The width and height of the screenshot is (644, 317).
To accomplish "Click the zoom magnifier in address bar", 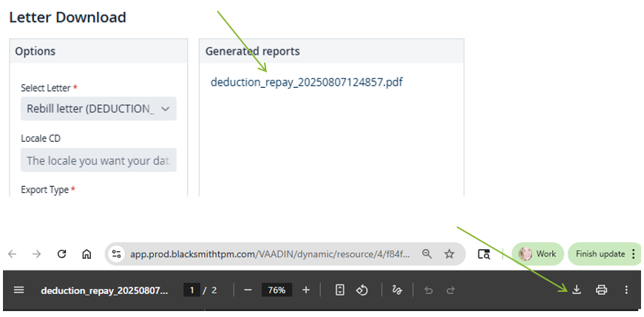I will [x=427, y=253].
